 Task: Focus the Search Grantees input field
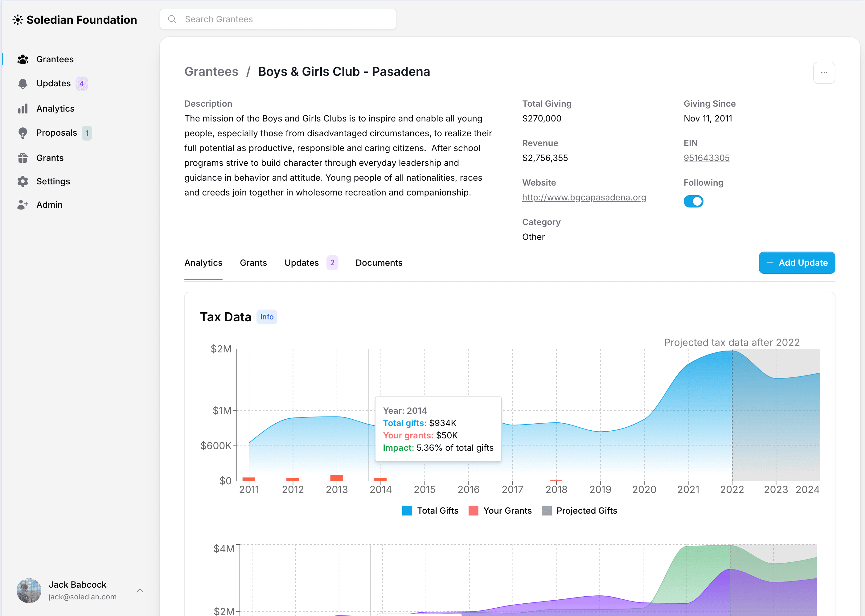(x=278, y=19)
